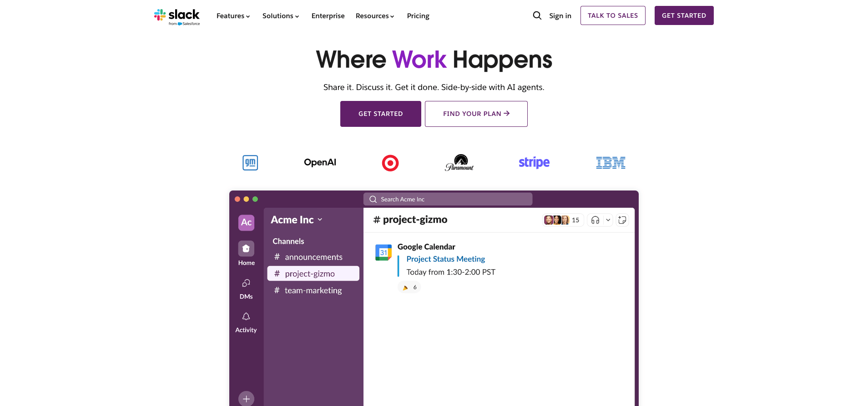Click the hash icon beside announcements
The height and width of the screenshot is (406, 868).
[277, 257]
